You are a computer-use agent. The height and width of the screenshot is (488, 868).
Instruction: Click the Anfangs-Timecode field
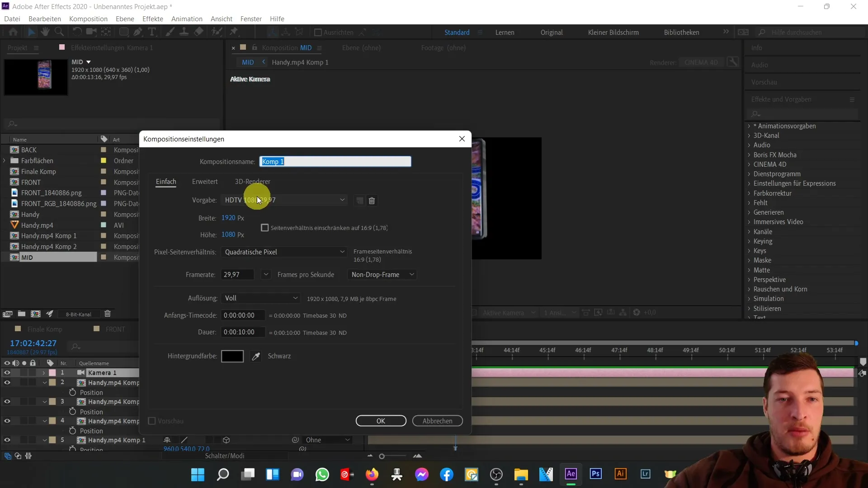pyautogui.click(x=243, y=315)
